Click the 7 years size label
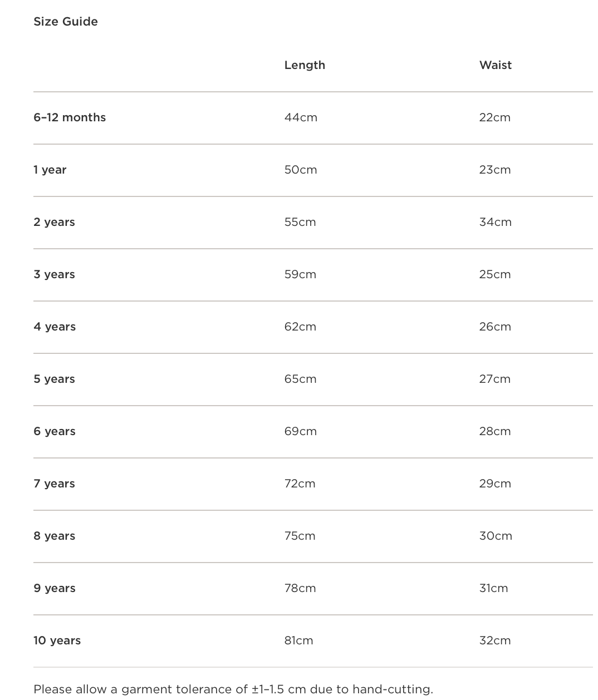 click(54, 484)
